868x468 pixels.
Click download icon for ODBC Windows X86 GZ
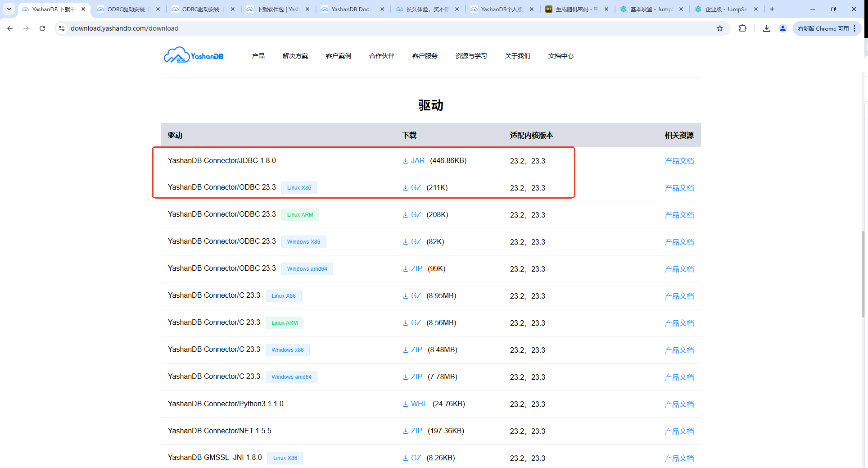pos(405,242)
